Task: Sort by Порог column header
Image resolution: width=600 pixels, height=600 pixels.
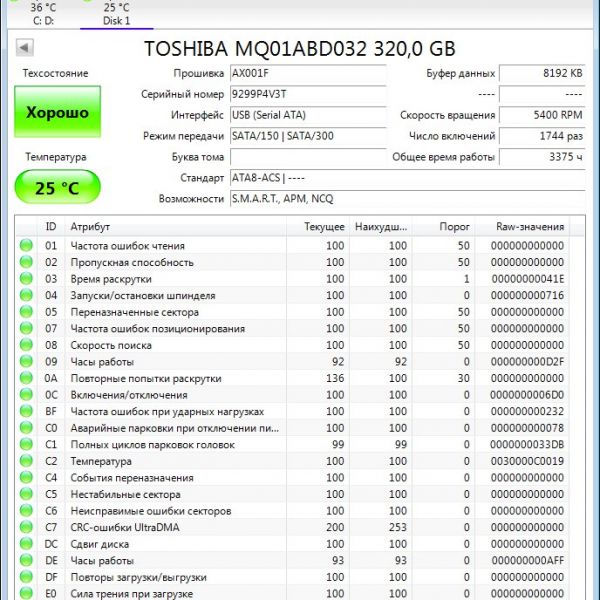Action: [443, 227]
